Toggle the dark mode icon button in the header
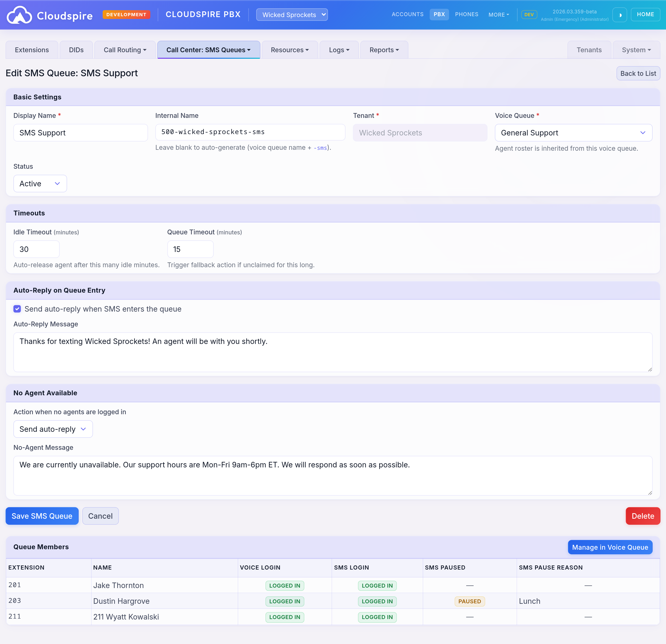The width and height of the screenshot is (666, 644). tap(620, 15)
